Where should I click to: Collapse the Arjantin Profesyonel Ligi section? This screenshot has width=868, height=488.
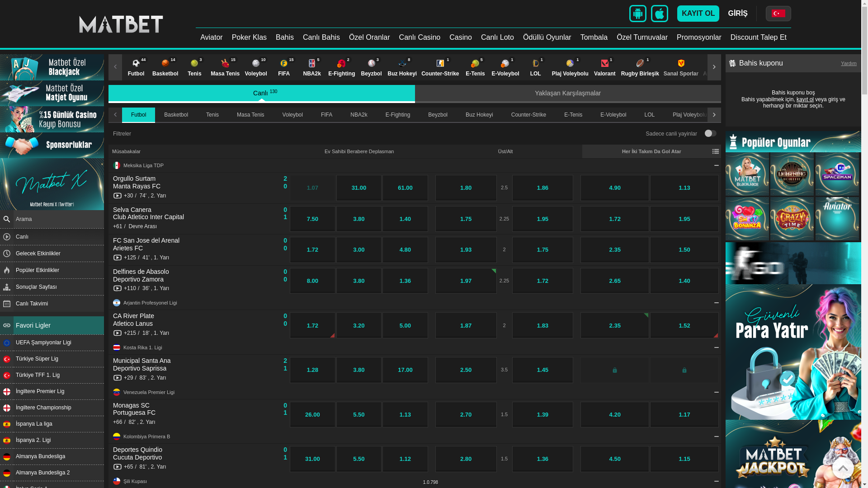click(717, 303)
